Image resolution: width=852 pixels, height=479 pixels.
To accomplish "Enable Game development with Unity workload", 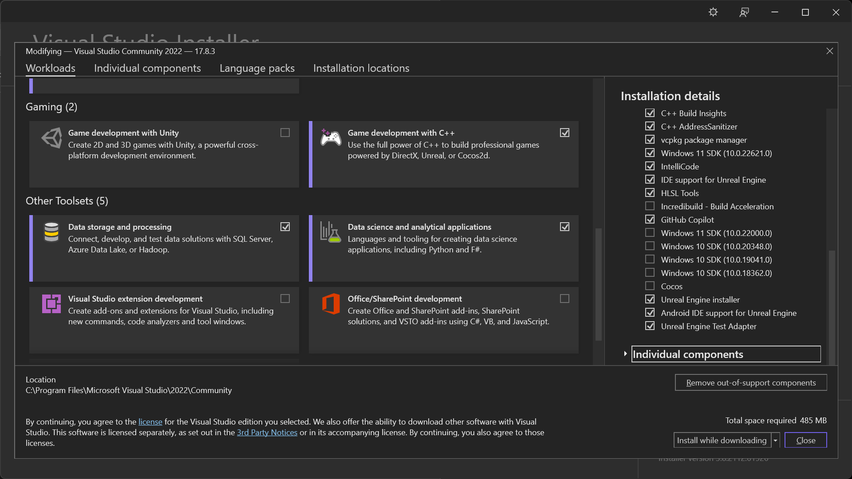I will [285, 133].
